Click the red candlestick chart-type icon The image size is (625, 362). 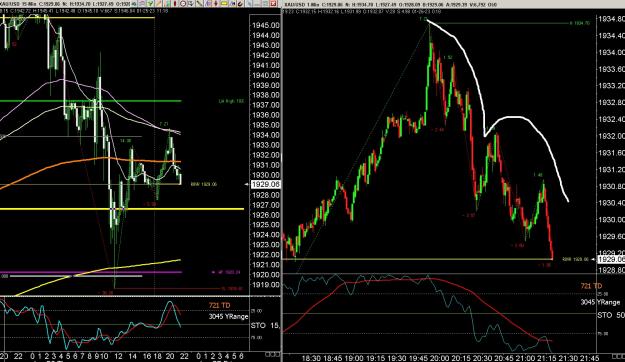click(175, 4)
